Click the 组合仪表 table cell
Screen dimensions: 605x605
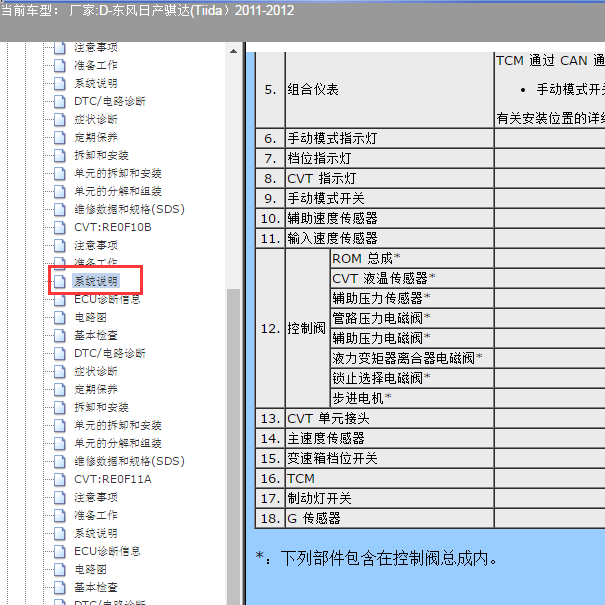pyautogui.click(x=390, y=90)
